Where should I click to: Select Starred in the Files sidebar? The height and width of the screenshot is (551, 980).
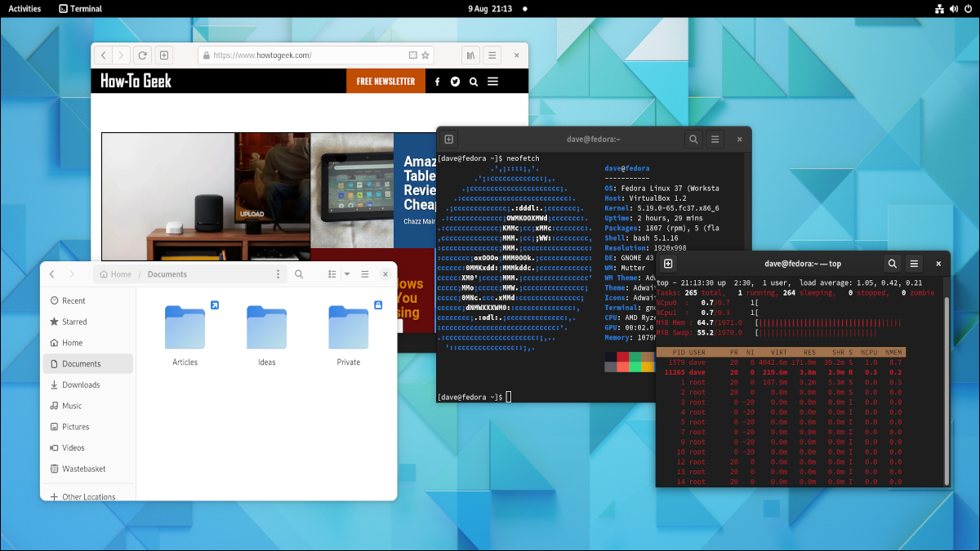tap(88, 322)
